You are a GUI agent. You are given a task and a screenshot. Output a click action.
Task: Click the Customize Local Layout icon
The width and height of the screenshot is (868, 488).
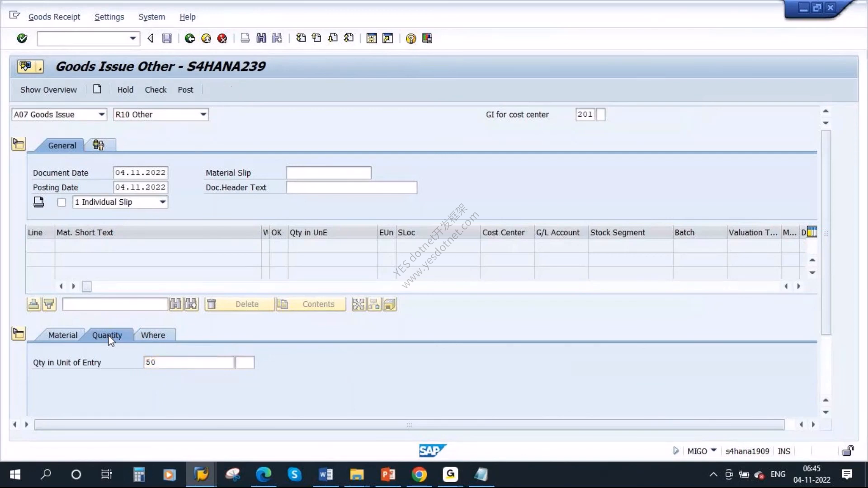[x=427, y=38]
